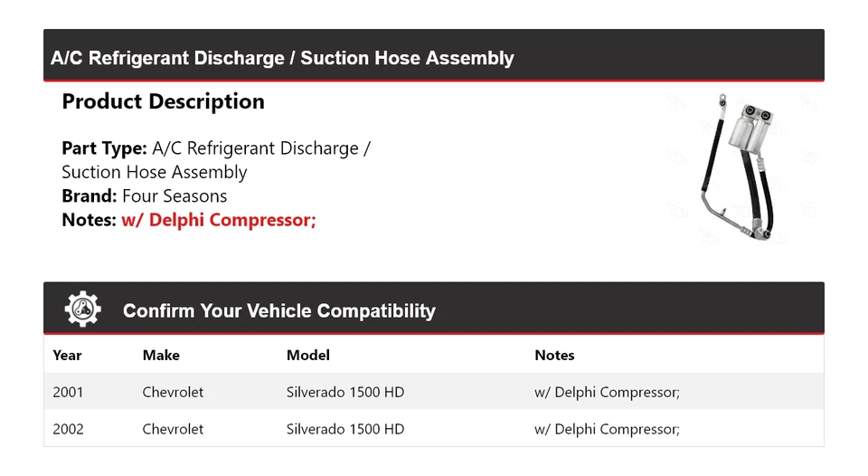
Task: Select the Notes column header
Action: [554, 356]
